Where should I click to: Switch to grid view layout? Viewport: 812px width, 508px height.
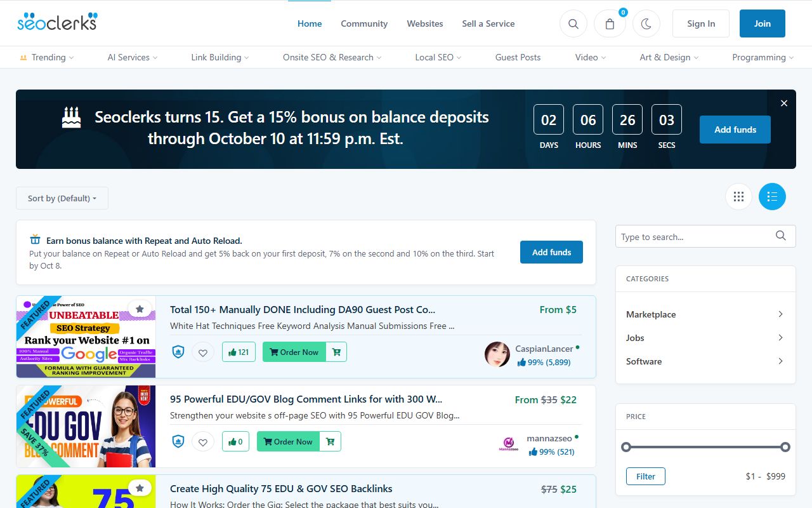[x=738, y=197]
